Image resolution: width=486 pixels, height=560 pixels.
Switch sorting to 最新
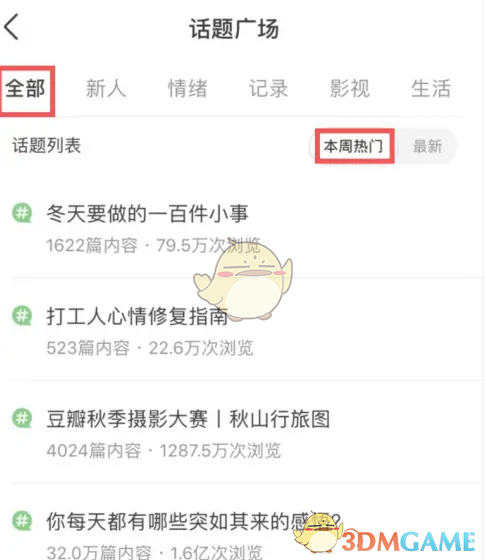tap(427, 146)
